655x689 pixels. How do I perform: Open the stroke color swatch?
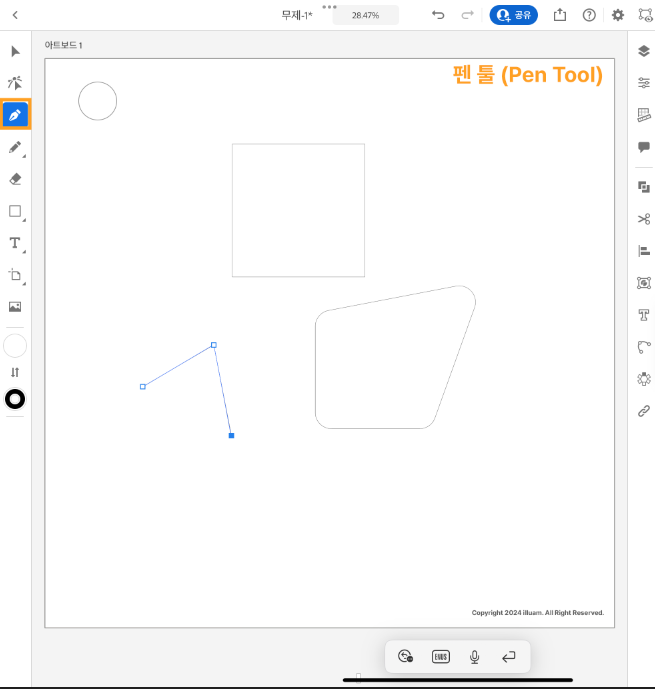click(15, 399)
